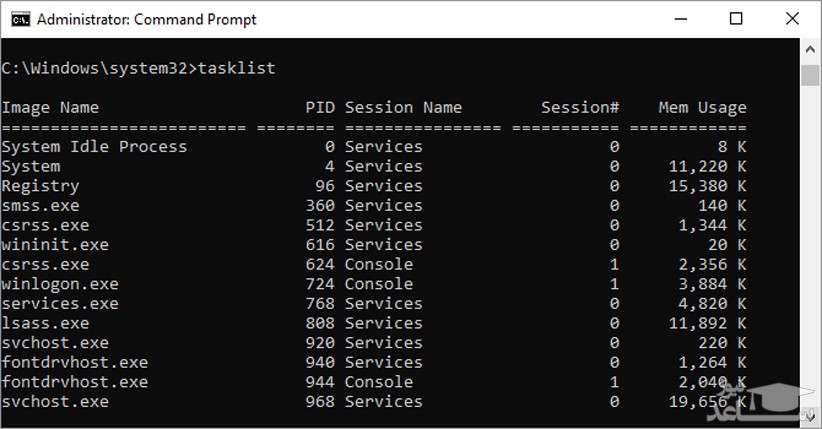Maximize the Command Prompt window
This screenshot has width=822, height=429.
[736, 19]
